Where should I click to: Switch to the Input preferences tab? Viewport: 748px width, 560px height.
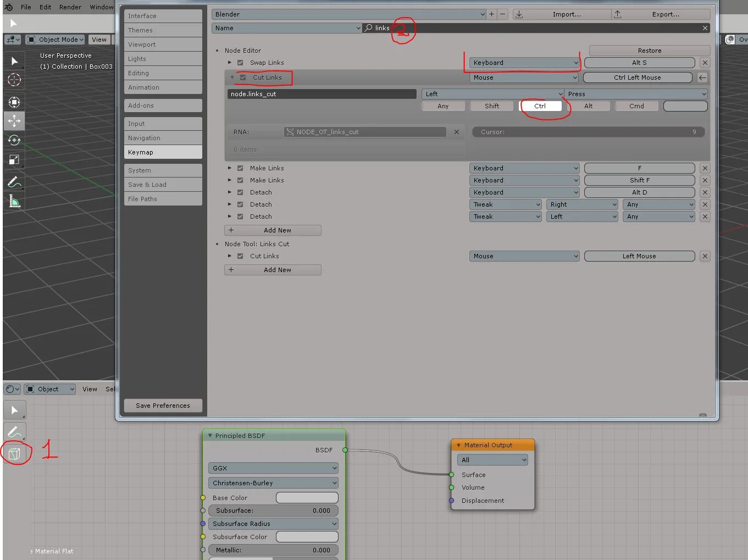point(163,124)
